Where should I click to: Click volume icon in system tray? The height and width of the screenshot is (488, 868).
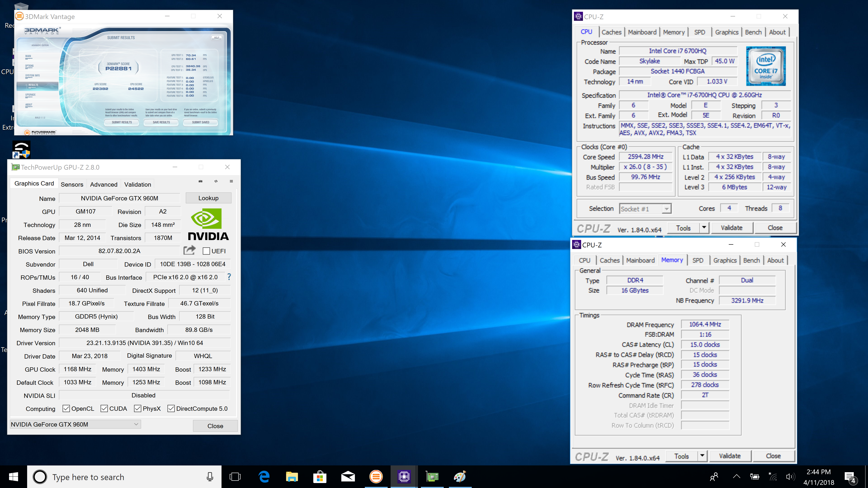tap(790, 477)
